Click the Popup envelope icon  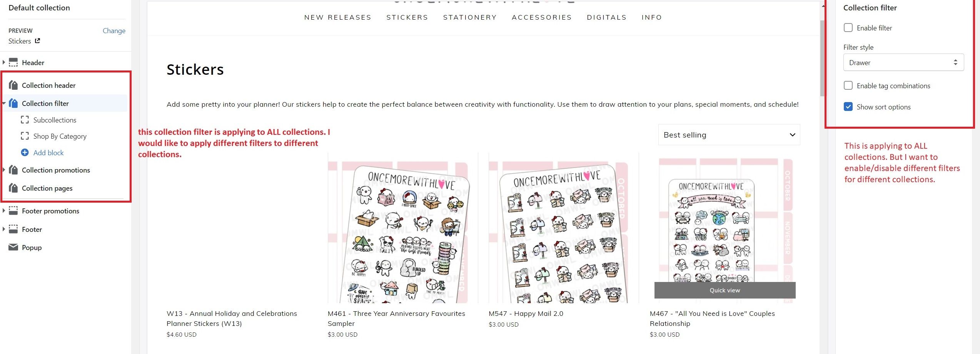[13, 247]
